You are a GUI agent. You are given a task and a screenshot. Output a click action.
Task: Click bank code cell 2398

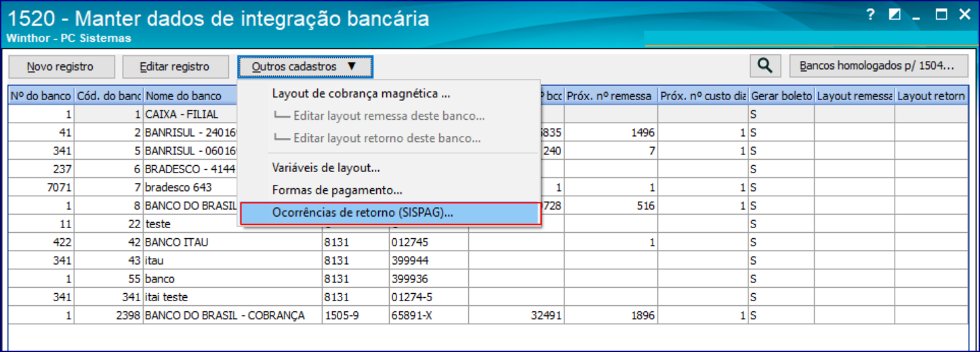108,315
